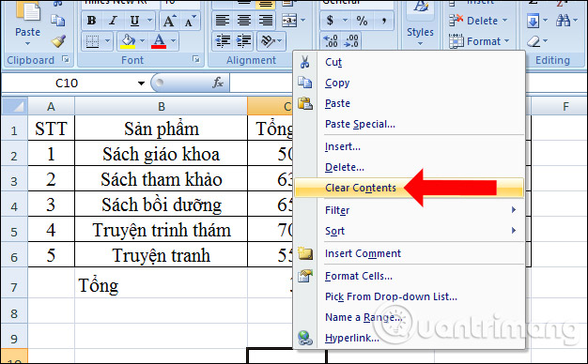Click the Accounting Number Format dollar icon
588x364 pixels.
330,21
